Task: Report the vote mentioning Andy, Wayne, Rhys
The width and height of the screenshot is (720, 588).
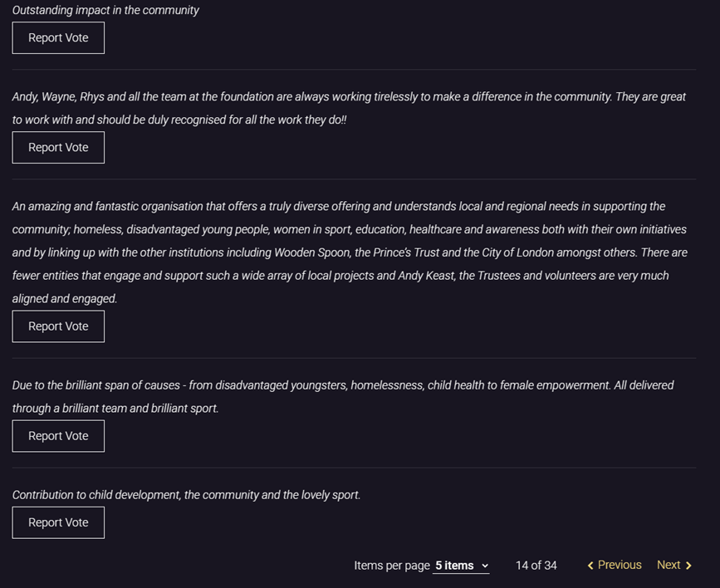Action: coord(58,148)
